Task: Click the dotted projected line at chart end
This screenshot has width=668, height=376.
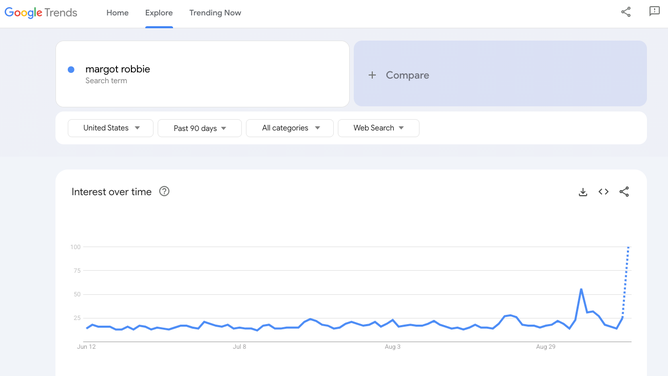Action: [625, 282]
